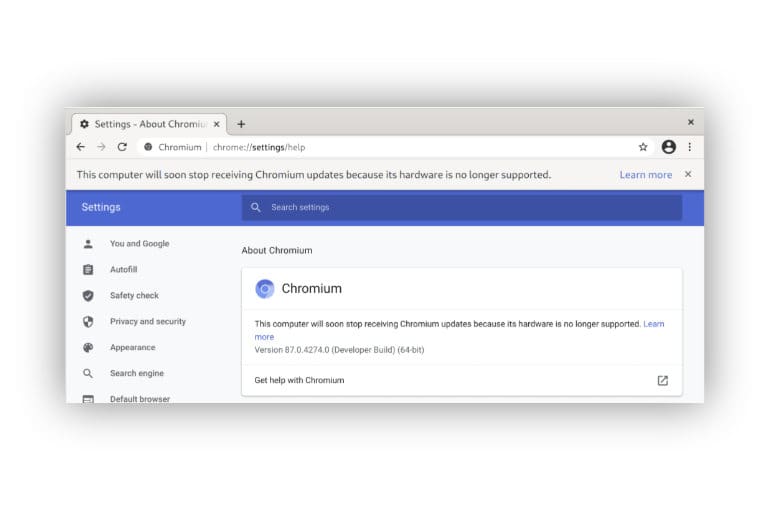This screenshot has height=510, width=780.
Task: Open the Appearance settings section
Action: click(132, 347)
